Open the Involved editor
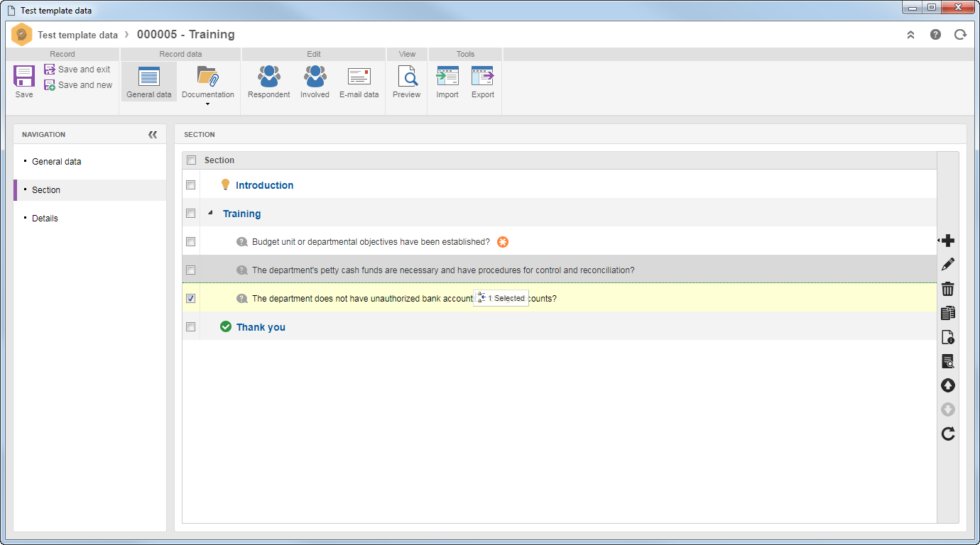The image size is (980, 545). click(x=315, y=82)
